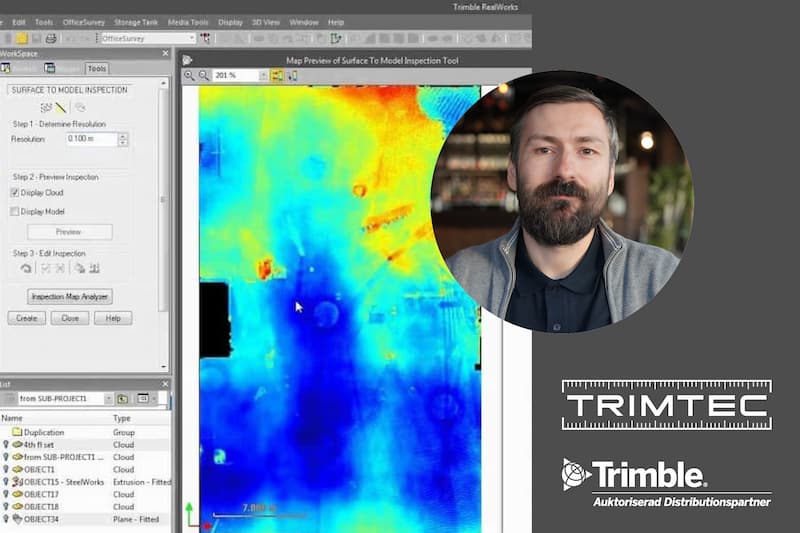Click the grayed gauge icon under inspection header

[x=80, y=108]
